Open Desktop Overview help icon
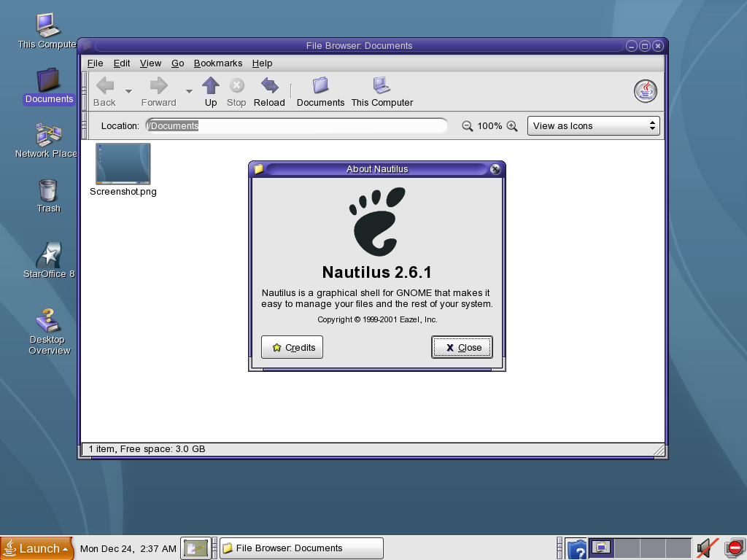Viewport: 747px width, 560px height. pos(49,332)
